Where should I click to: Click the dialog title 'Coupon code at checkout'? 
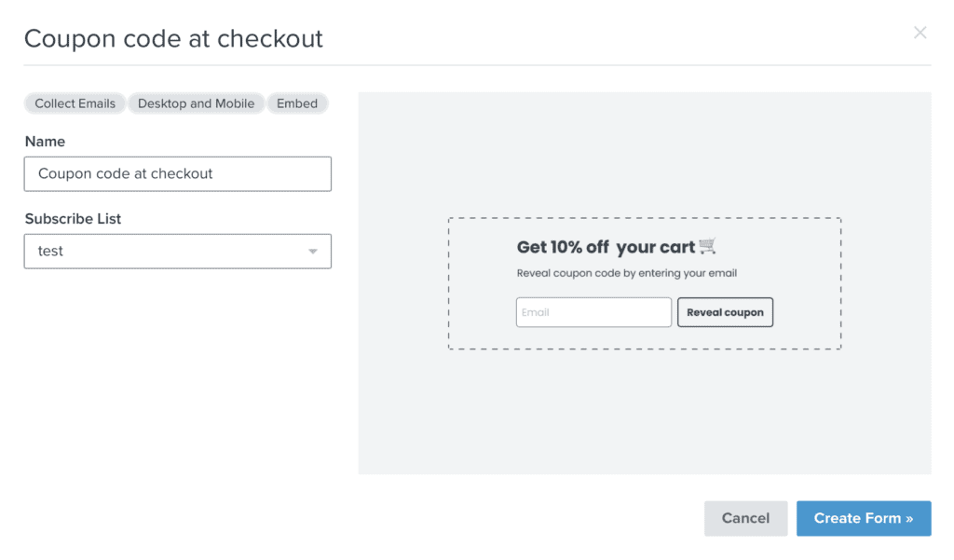(x=173, y=38)
